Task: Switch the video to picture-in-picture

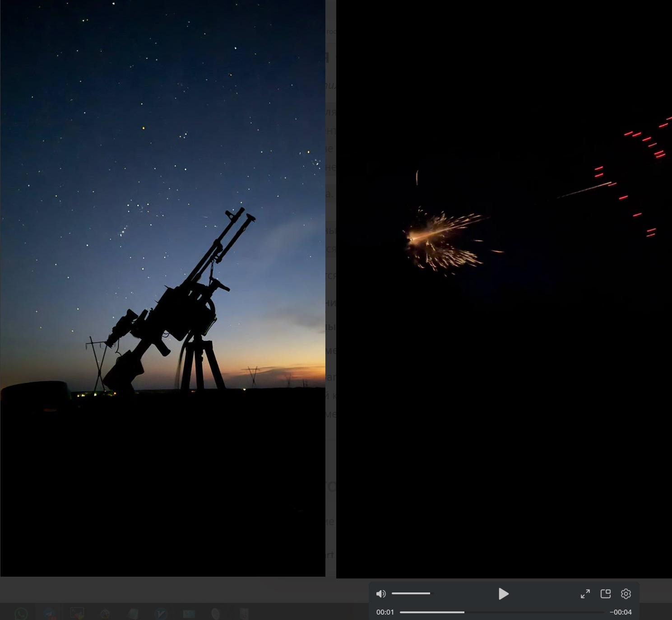Action: (x=606, y=594)
